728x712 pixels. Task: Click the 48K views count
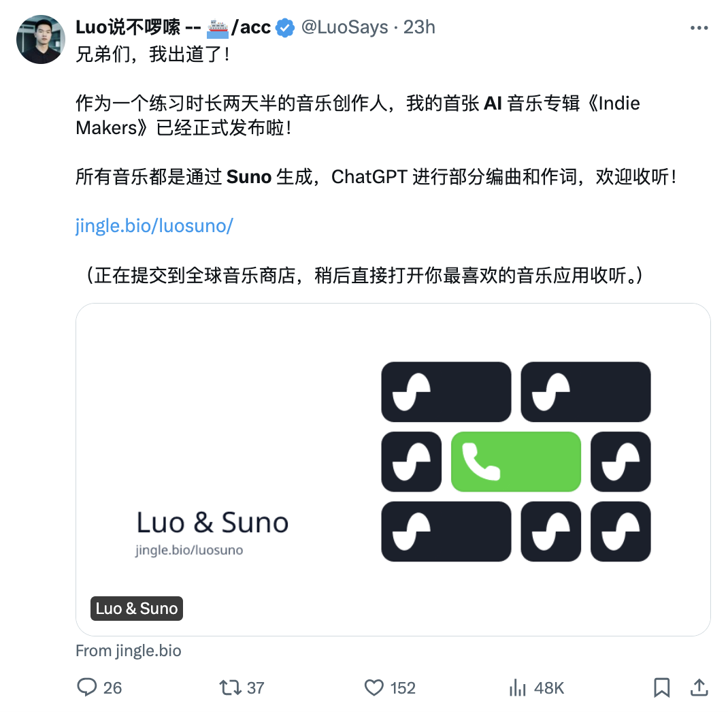point(549,688)
